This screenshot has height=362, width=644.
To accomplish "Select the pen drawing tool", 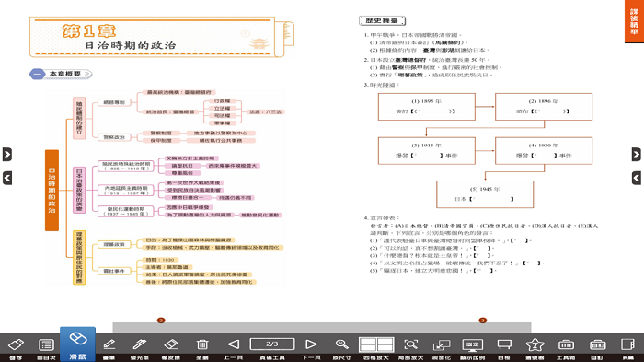I will tap(109, 344).
